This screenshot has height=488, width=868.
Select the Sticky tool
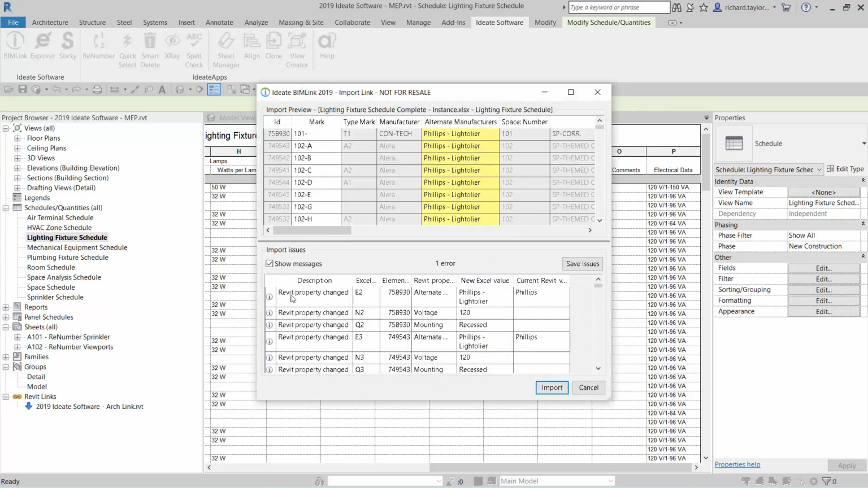click(x=67, y=45)
